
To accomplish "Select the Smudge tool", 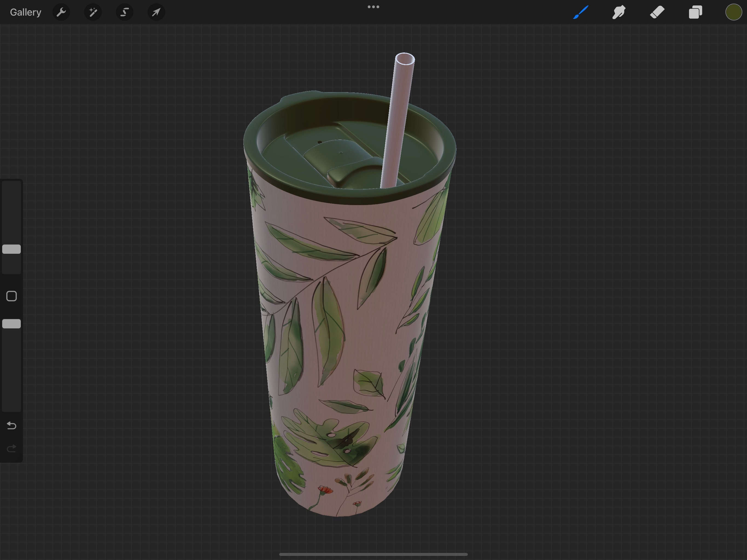I will [x=619, y=12].
